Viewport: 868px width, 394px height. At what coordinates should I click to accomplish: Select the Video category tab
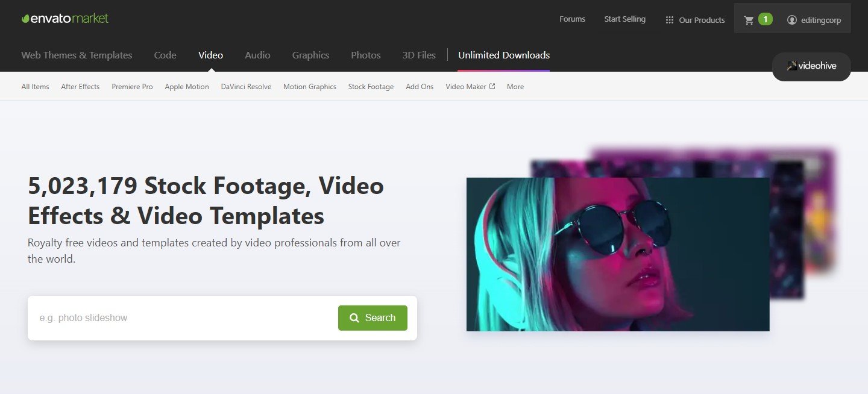coord(210,55)
